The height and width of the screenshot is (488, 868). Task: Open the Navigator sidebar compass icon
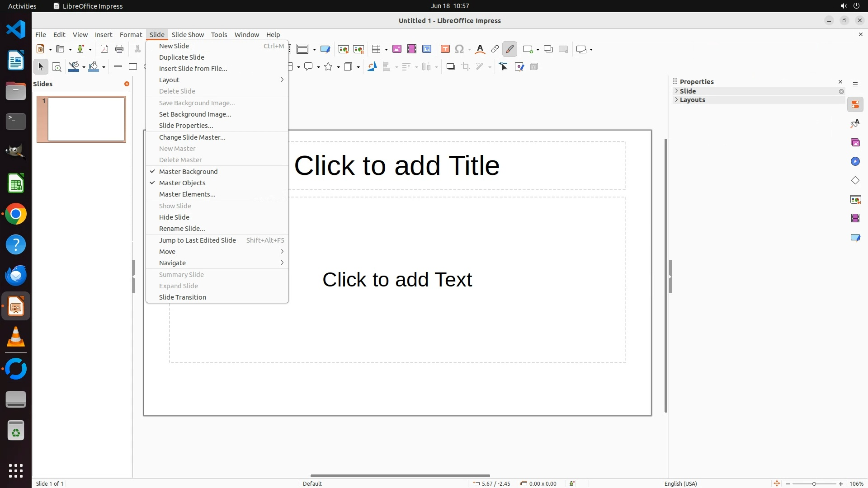855,162
